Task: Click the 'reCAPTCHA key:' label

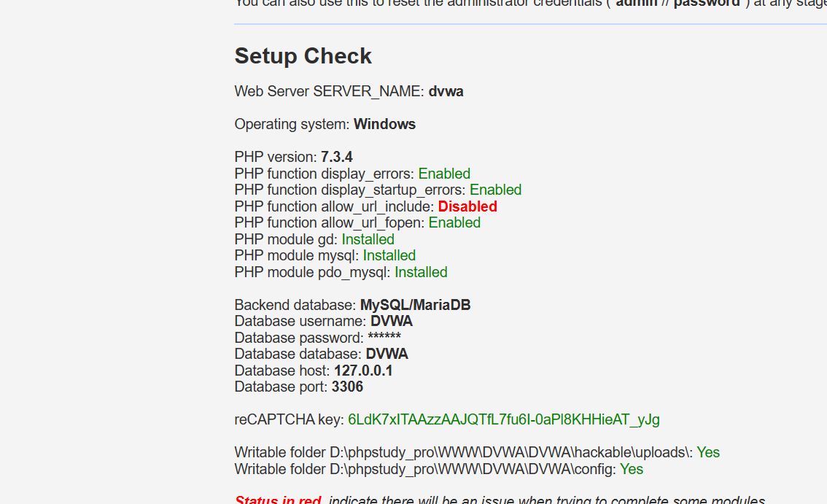Action: tap(290, 419)
